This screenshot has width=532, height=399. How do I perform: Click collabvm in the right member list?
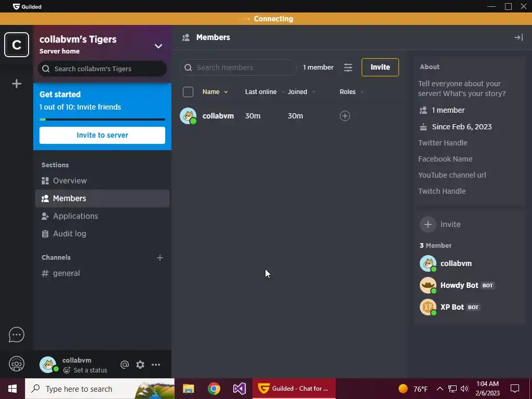[456, 263]
